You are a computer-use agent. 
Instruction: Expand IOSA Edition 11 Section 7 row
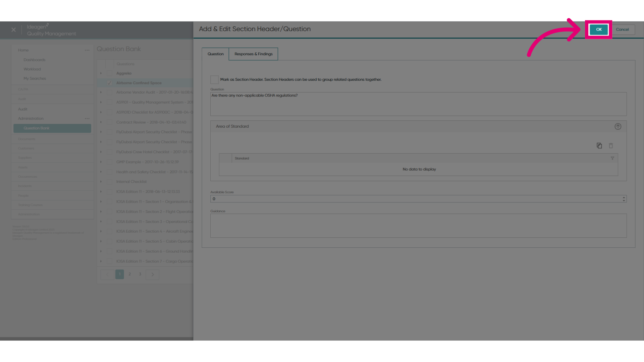pos(101,261)
